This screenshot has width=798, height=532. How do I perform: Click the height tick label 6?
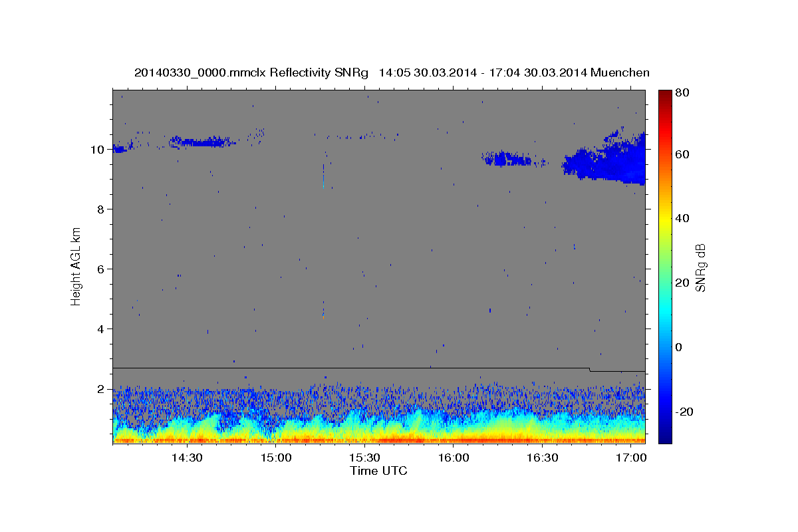coord(100,269)
